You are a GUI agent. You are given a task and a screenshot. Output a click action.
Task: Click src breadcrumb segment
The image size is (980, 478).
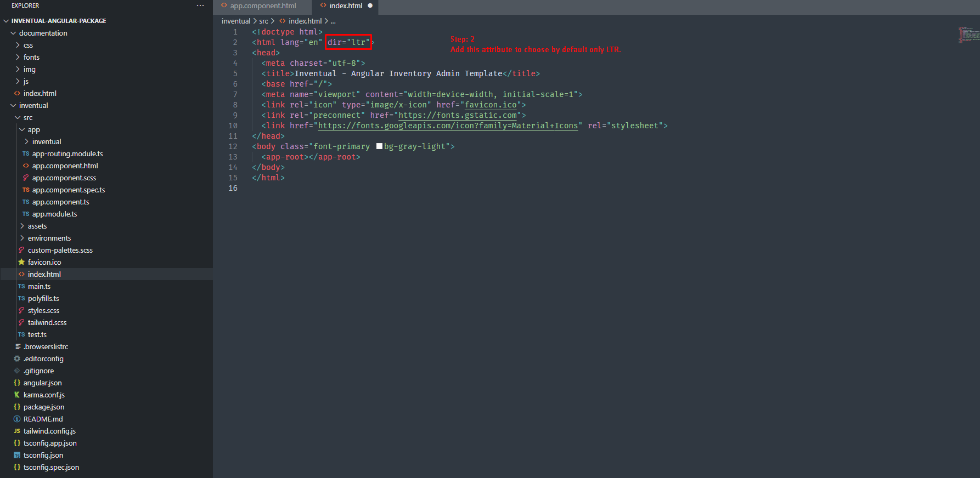(264, 21)
